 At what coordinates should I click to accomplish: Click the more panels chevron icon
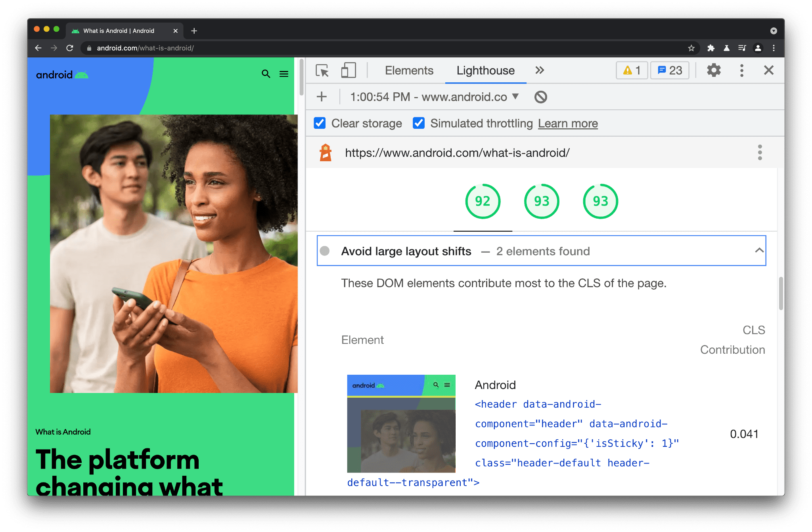(x=539, y=71)
